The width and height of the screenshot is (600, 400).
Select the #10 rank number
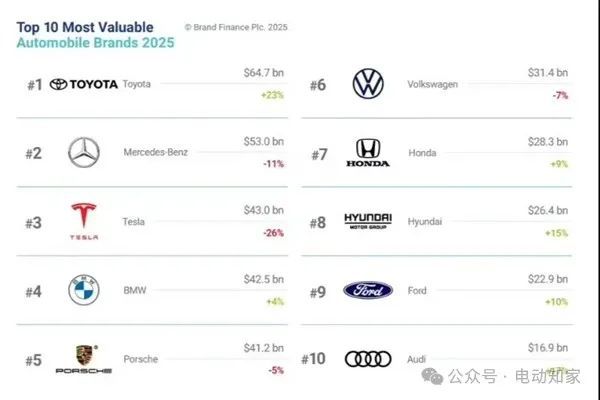(313, 359)
